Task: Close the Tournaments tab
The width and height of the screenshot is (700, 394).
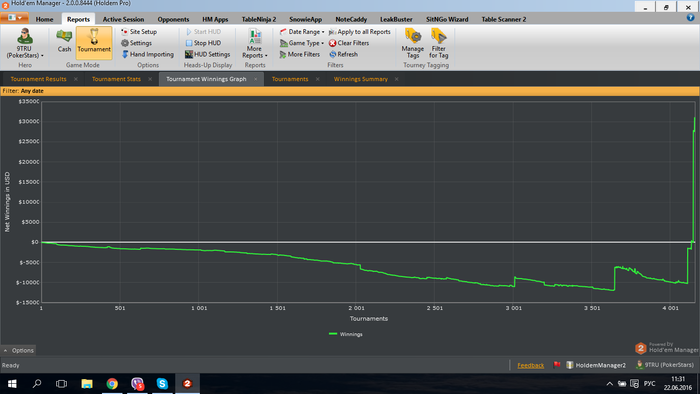Action: 317,79
